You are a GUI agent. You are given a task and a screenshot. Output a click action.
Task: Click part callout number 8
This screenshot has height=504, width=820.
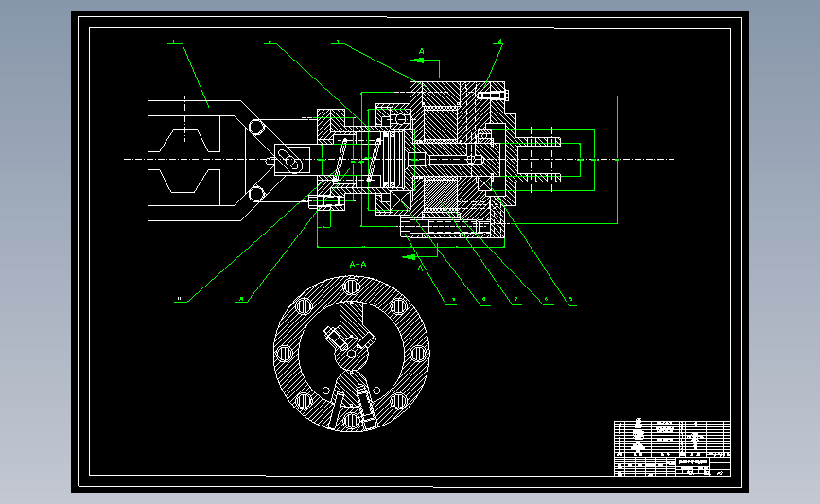point(483,300)
